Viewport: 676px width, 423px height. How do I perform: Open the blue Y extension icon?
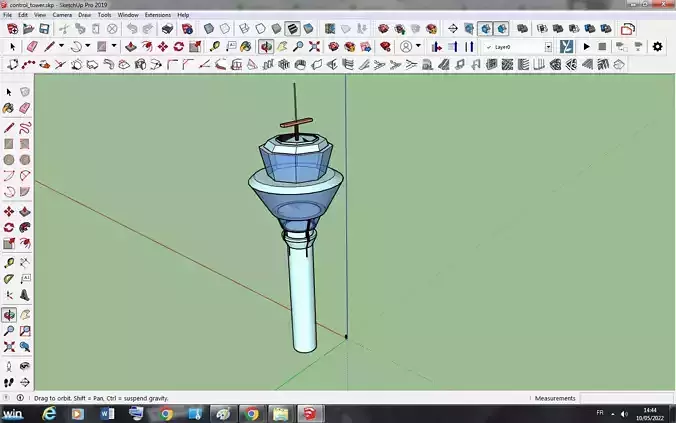(566, 47)
